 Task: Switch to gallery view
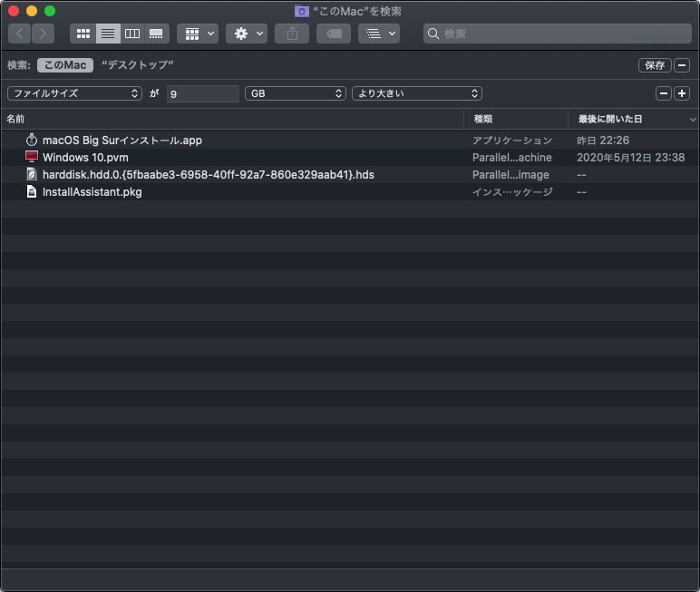tap(156, 34)
